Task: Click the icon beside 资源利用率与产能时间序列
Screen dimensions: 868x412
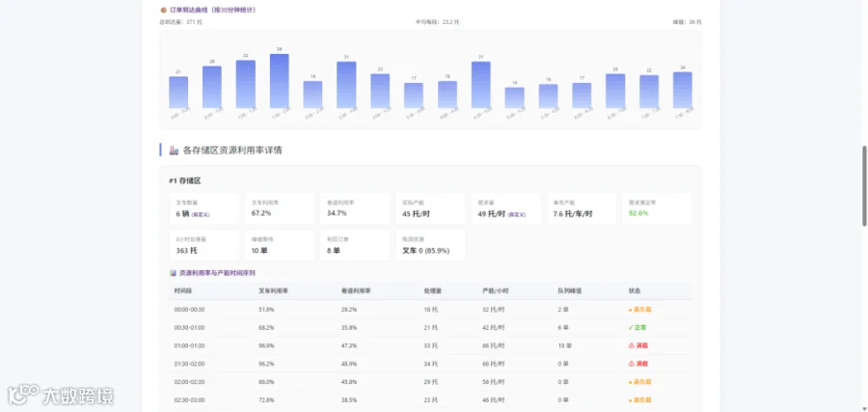Action: (173, 273)
